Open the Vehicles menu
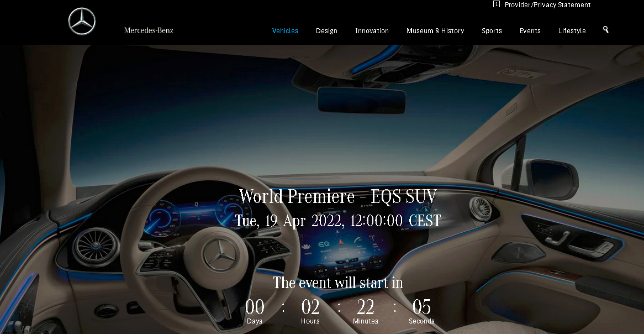 pos(285,31)
